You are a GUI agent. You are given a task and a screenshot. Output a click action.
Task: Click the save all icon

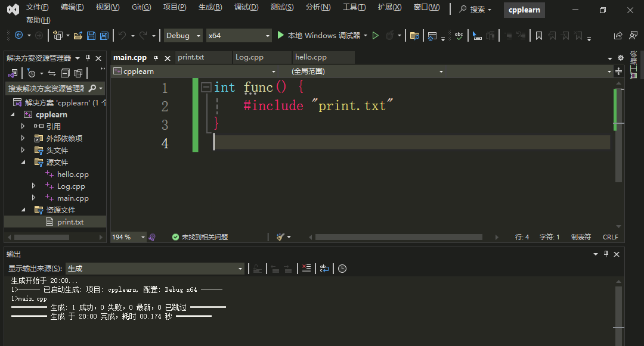click(104, 36)
